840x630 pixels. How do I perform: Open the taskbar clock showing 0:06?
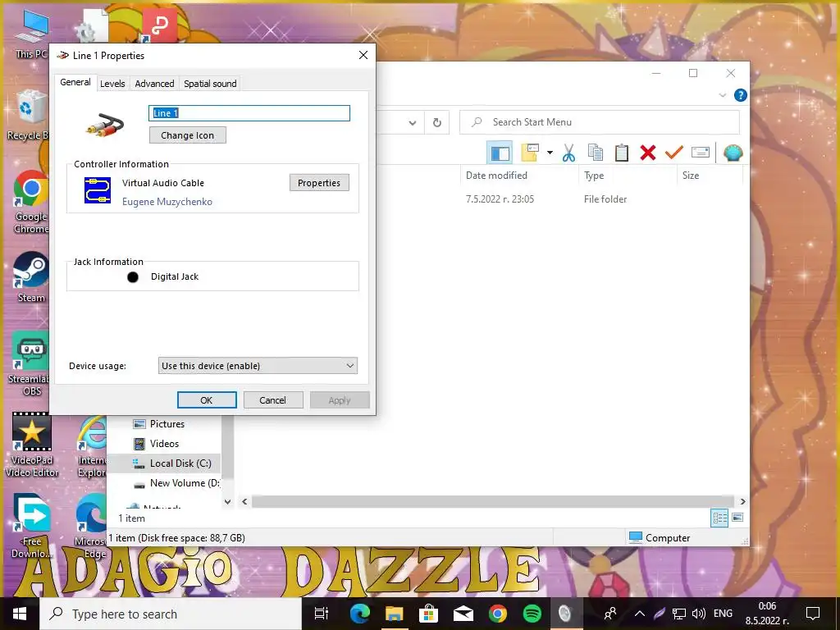(x=767, y=614)
